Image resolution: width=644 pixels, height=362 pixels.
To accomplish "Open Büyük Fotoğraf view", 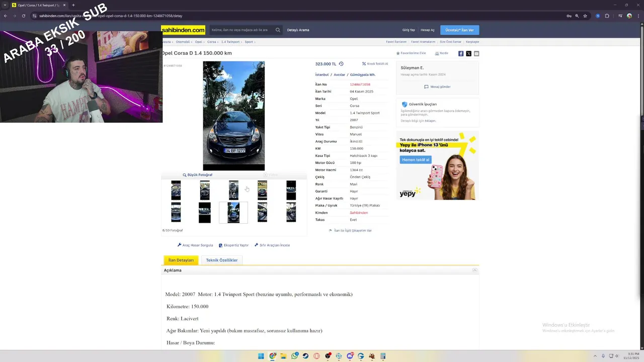I will click(197, 175).
